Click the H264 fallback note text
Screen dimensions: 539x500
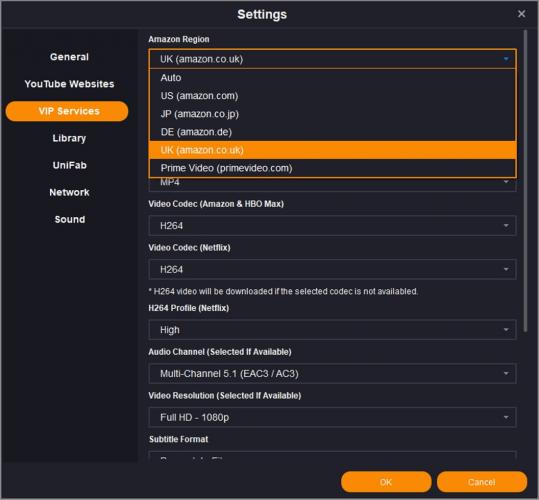(283, 291)
